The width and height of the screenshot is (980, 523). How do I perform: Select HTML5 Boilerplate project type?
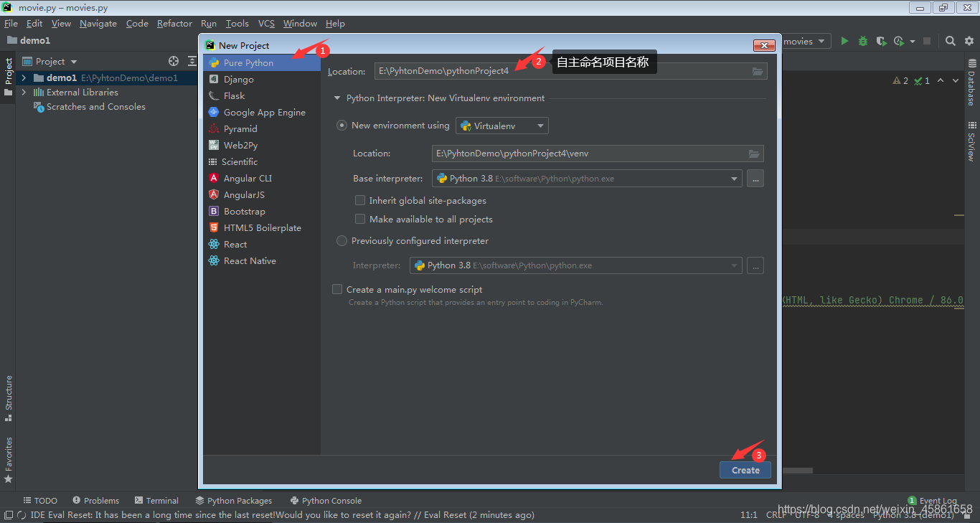[x=261, y=228]
